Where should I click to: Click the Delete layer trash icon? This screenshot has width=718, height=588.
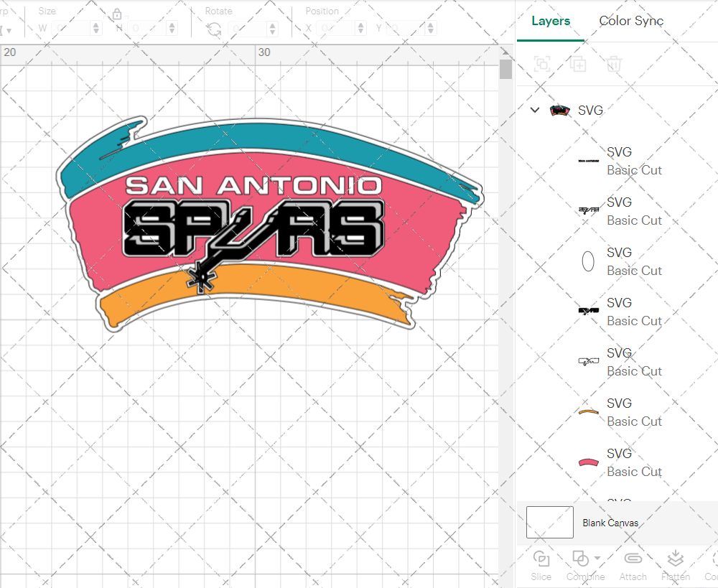pyautogui.click(x=614, y=65)
